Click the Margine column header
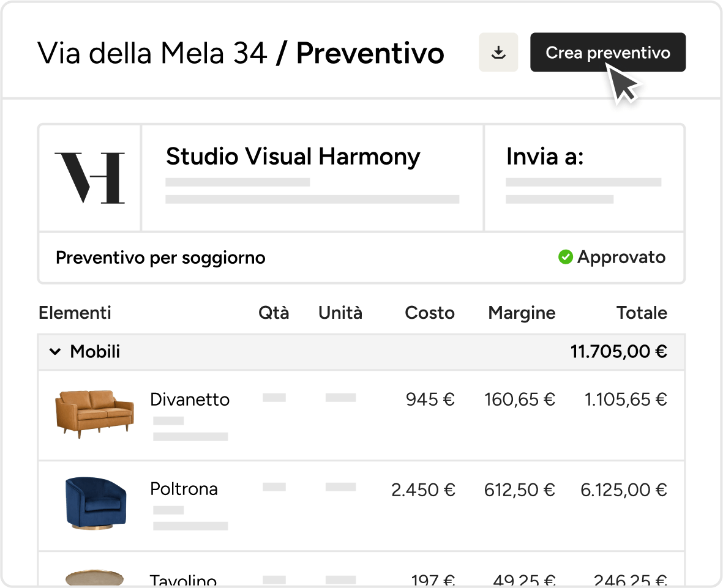 522,313
